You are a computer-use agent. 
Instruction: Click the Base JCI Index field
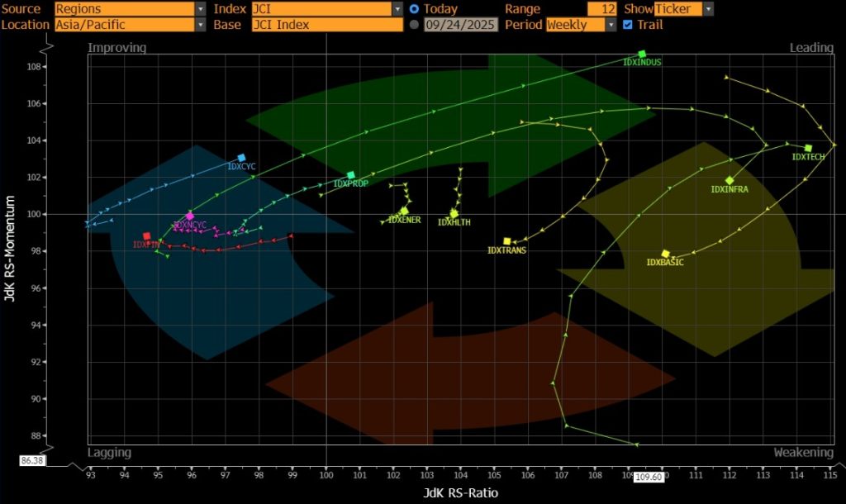pos(326,25)
